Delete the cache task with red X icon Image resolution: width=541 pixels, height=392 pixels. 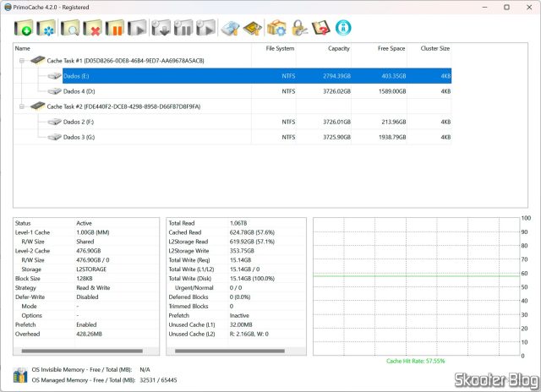pos(92,28)
